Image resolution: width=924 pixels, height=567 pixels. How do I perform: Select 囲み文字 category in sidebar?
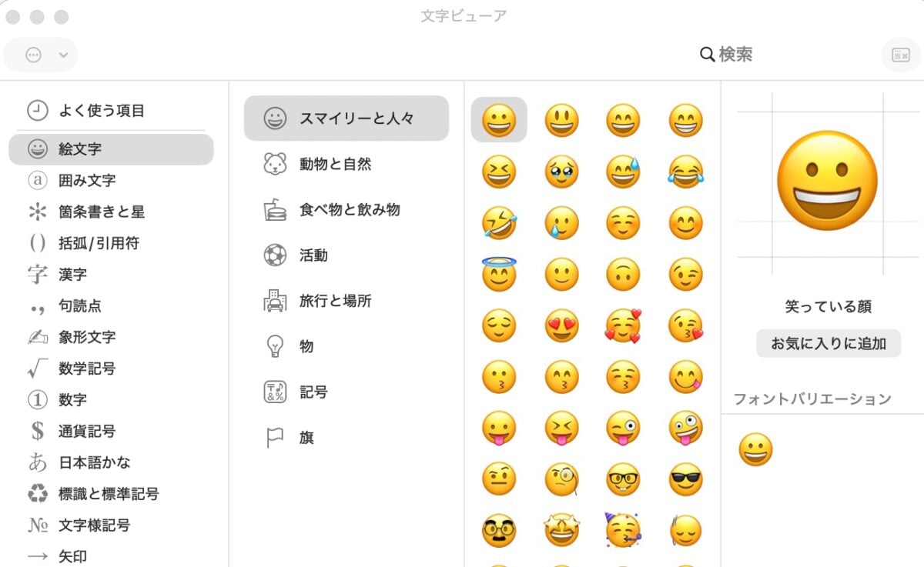pos(111,181)
